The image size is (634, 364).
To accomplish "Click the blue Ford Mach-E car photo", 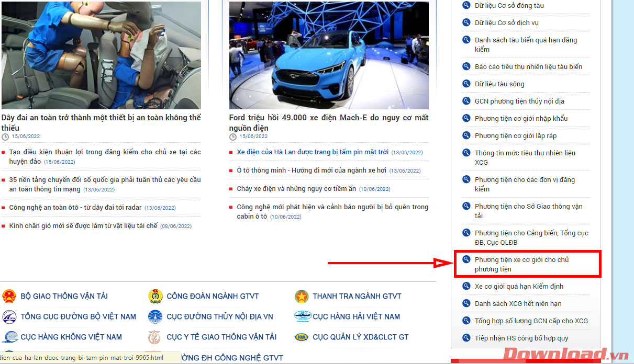I will pyautogui.click(x=329, y=55).
